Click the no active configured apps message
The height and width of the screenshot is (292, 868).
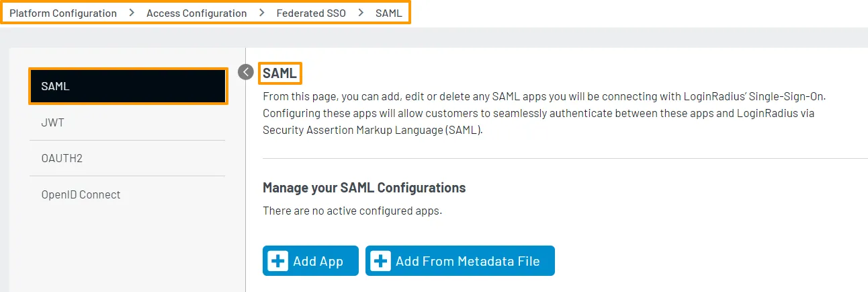352,211
